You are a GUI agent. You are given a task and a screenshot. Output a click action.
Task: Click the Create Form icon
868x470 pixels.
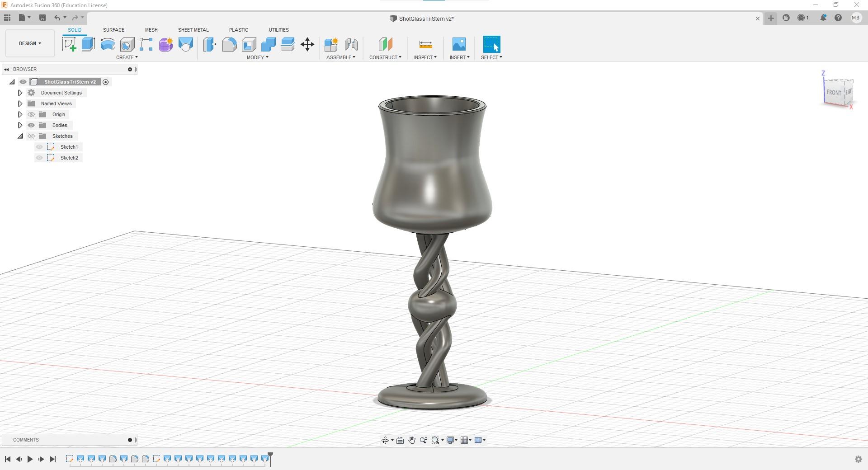(166, 44)
